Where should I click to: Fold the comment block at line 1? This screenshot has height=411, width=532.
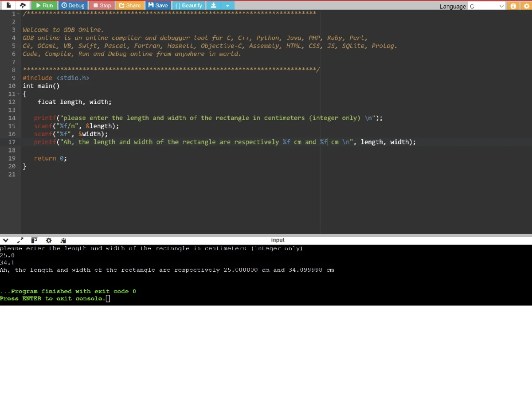click(18, 13)
